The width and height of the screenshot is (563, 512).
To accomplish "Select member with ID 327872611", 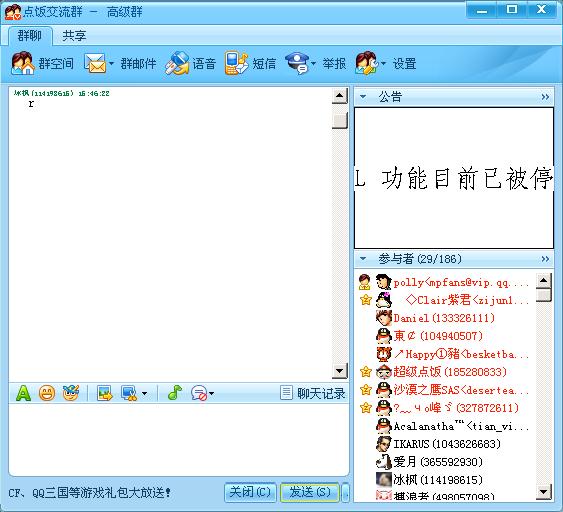I will click(x=444, y=408).
